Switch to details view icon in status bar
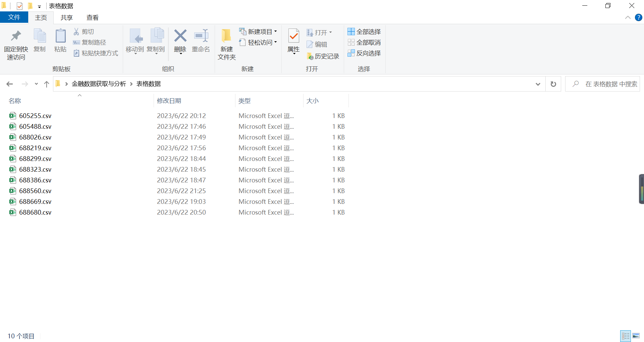The height and width of the screenshot is (342, 644). [x=626, y=336]
